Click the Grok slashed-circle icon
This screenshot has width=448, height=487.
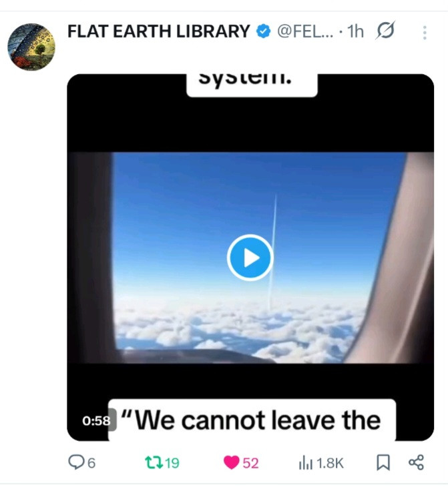(x=385, y=31)
